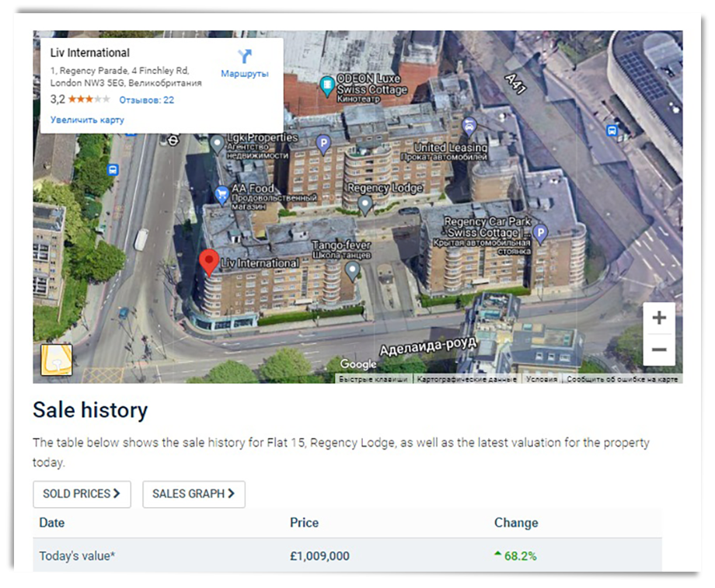Open the SALES GRAPH button

pyautogui.click(x=194, y=494)
